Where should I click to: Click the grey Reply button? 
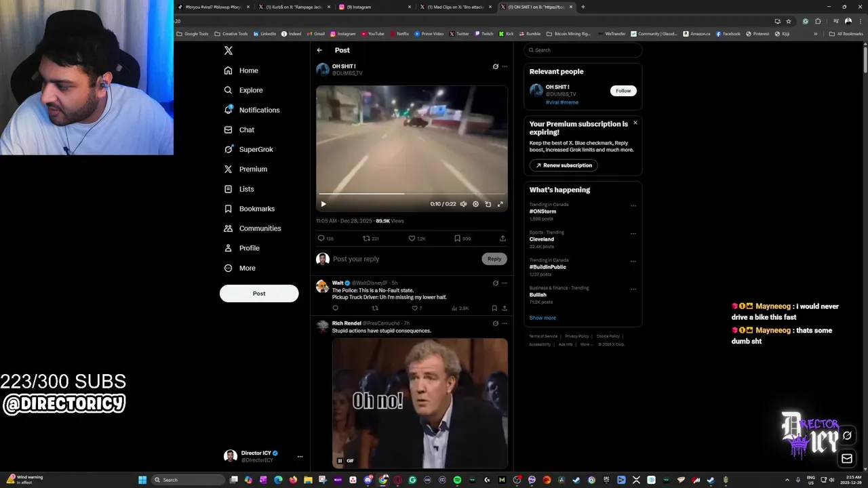pos(494,259)
